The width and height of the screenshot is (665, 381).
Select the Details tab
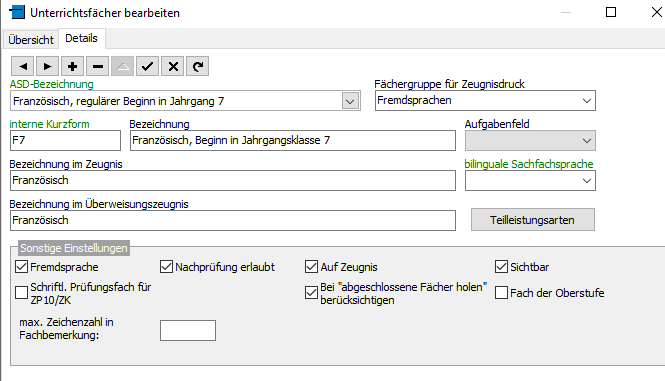(x=81, y=38)
